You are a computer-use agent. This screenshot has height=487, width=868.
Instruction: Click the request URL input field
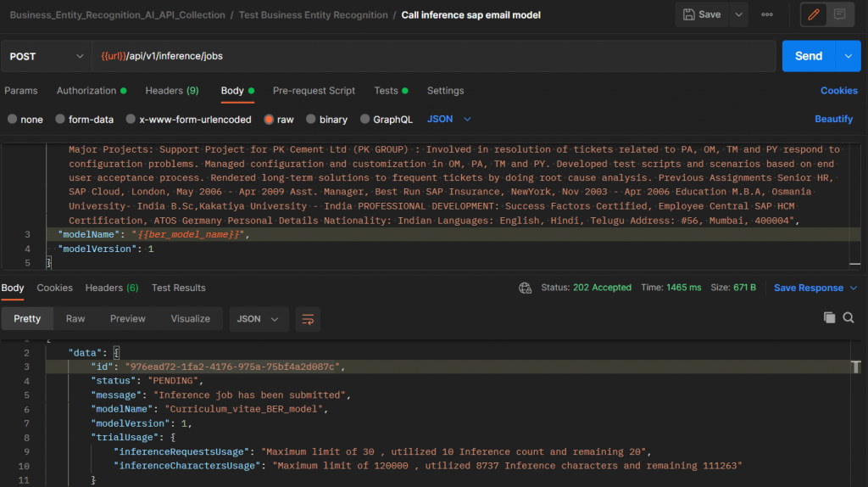tap(433, 56)
